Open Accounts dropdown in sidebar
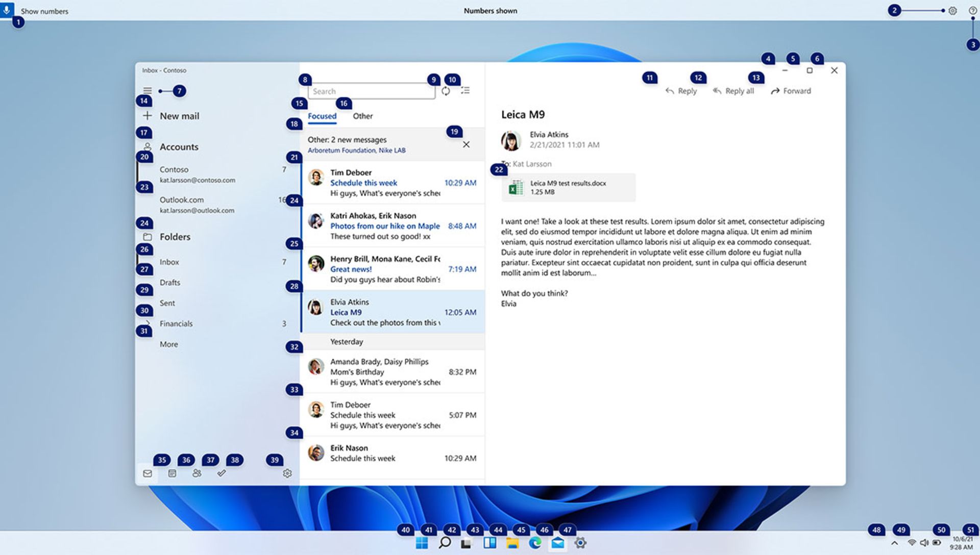The image size is (980, 555). [179, 146]
